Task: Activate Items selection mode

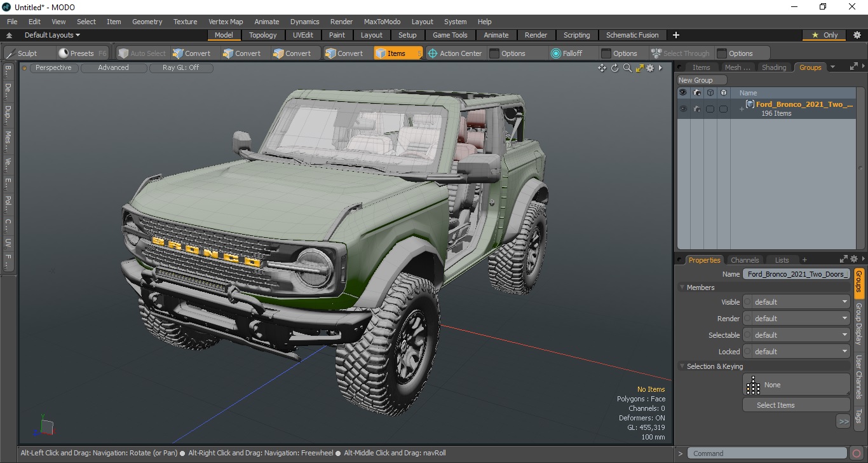Action: 398,53
